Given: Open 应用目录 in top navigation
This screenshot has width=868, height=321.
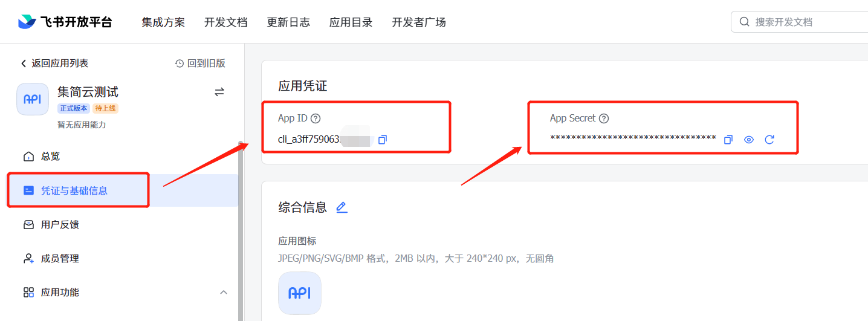Looking at the screenshot, I should click(x=351, y=22).
